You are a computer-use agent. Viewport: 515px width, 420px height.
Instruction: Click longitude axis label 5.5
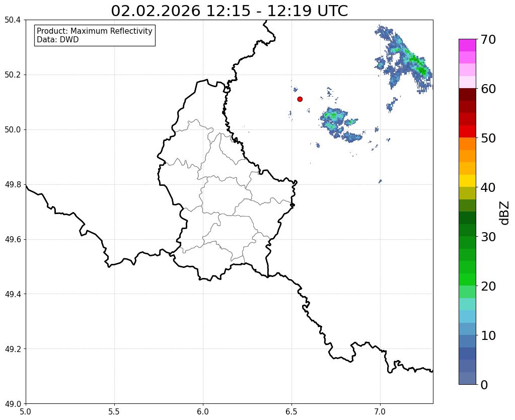point(114,412)
